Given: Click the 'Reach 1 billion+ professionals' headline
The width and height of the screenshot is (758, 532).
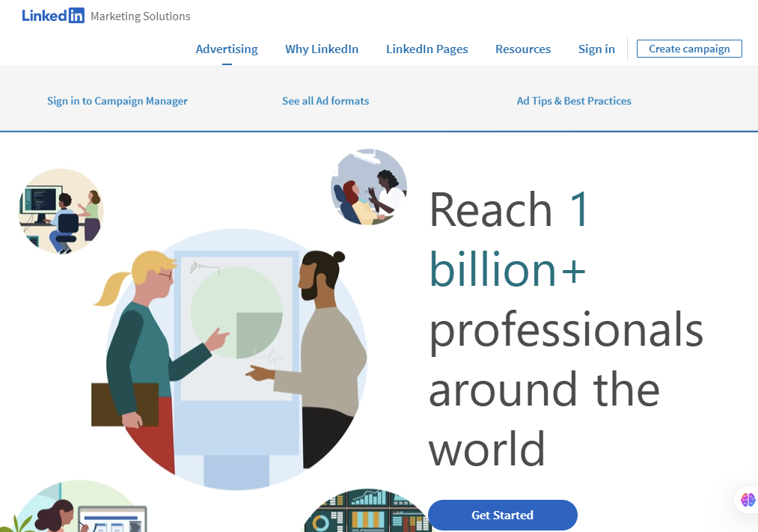Looking at the screenshot, I should [566, 328].
